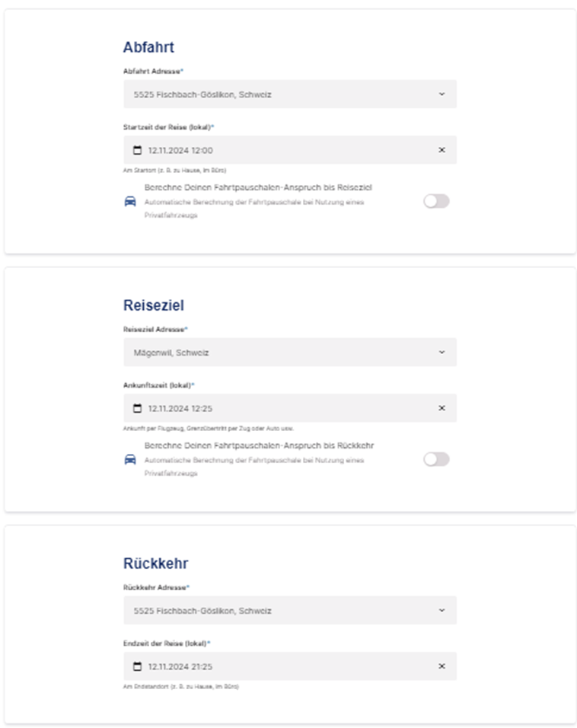Viewport: 577px width, 728px height.
Task: Click car icon in Reiseziel section
Action: coord(130,460)
